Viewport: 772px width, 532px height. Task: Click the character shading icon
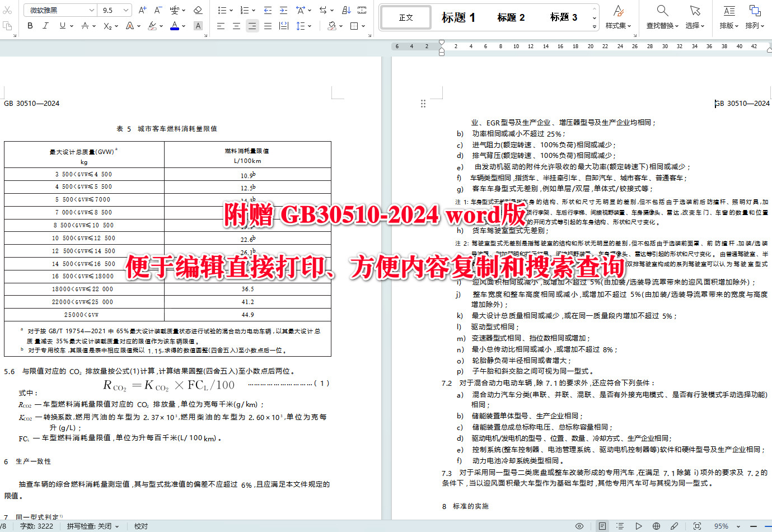click(x=198, y=26)
